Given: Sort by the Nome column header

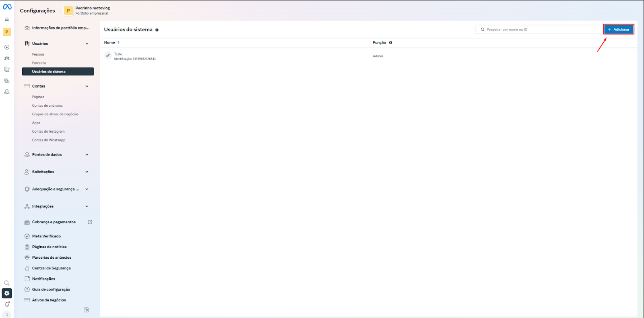Looking at the screenshot, I should tap(109, 43).
